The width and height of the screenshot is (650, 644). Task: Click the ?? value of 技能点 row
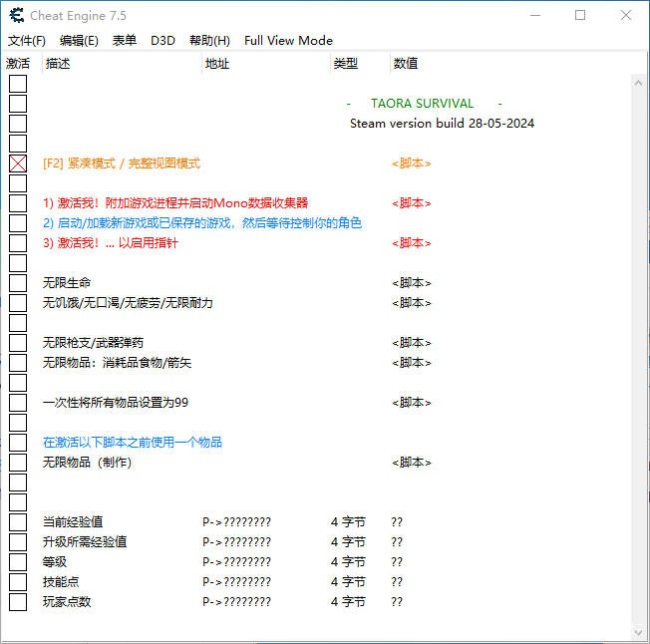coord(397,582)
